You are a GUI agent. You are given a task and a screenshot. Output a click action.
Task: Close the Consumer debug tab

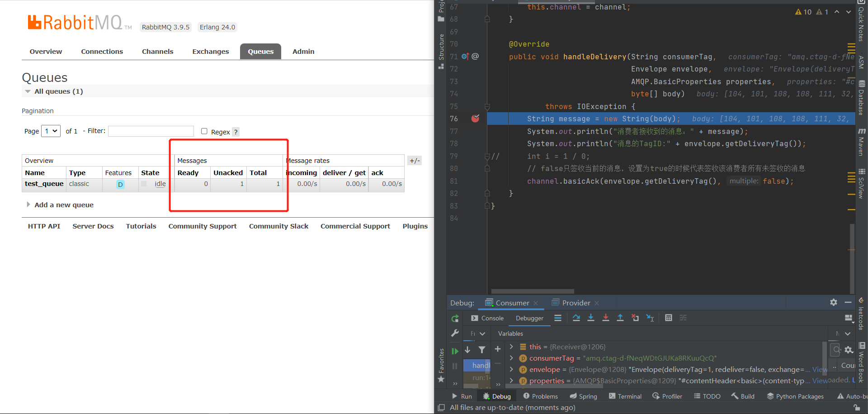coord(536,303)
